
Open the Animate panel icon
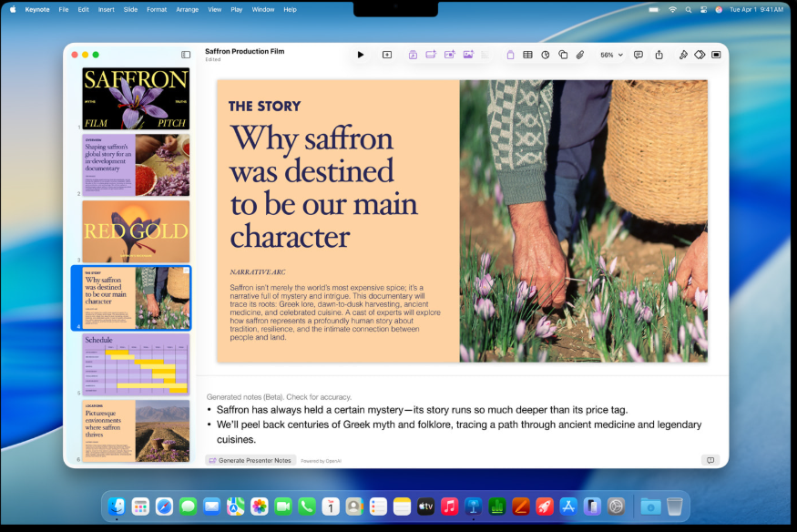point(700,55)
